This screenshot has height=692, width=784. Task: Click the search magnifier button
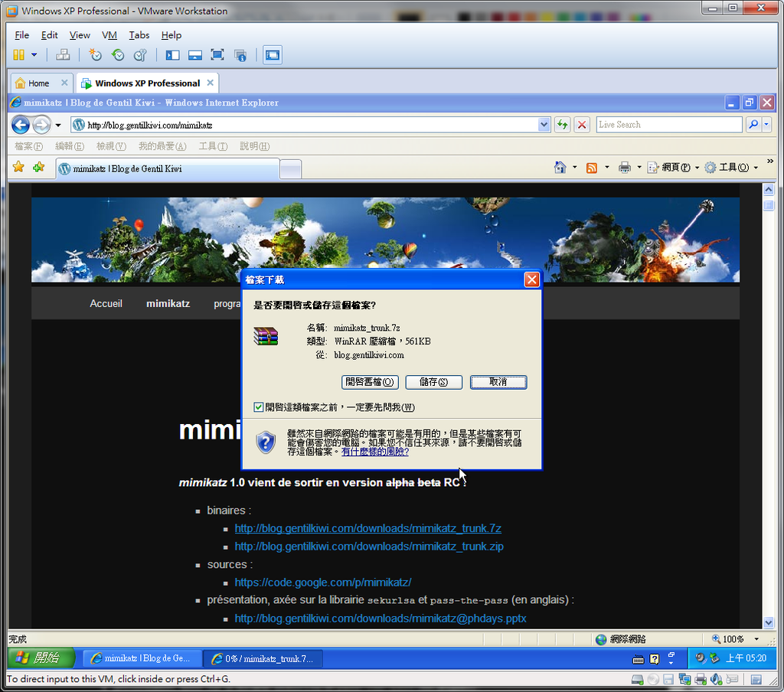(x=753, y=125)
